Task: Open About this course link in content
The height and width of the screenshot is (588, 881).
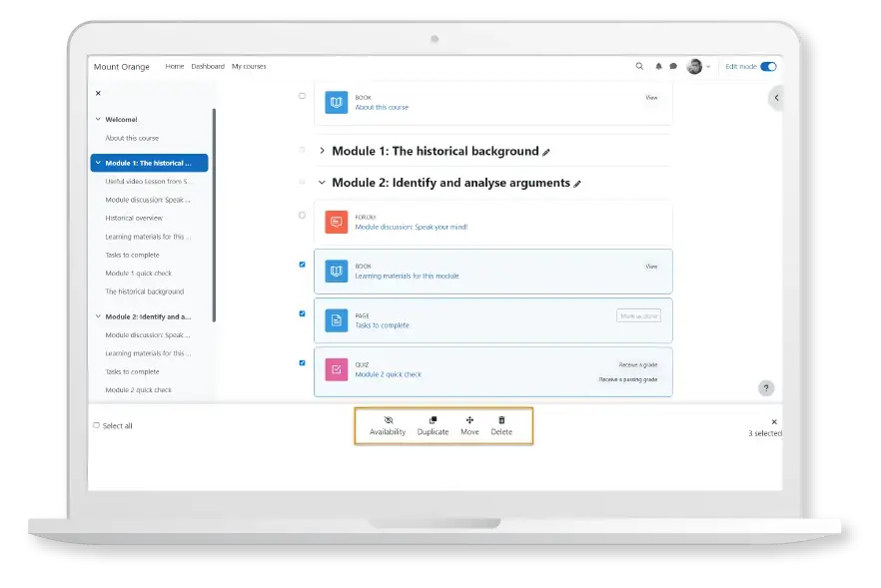Action: (382, 107)
